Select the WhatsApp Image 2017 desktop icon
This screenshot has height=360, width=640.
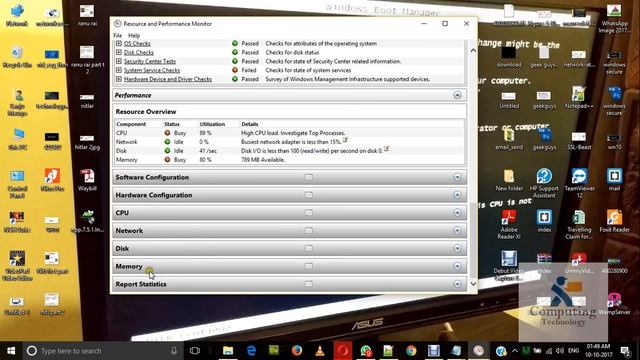[x=614, y=18]
